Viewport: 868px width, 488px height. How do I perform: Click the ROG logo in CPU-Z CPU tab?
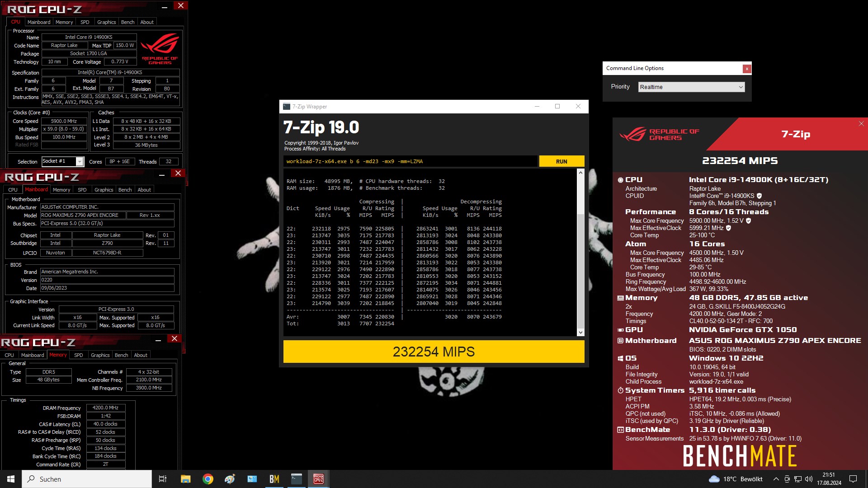(160, 50)
